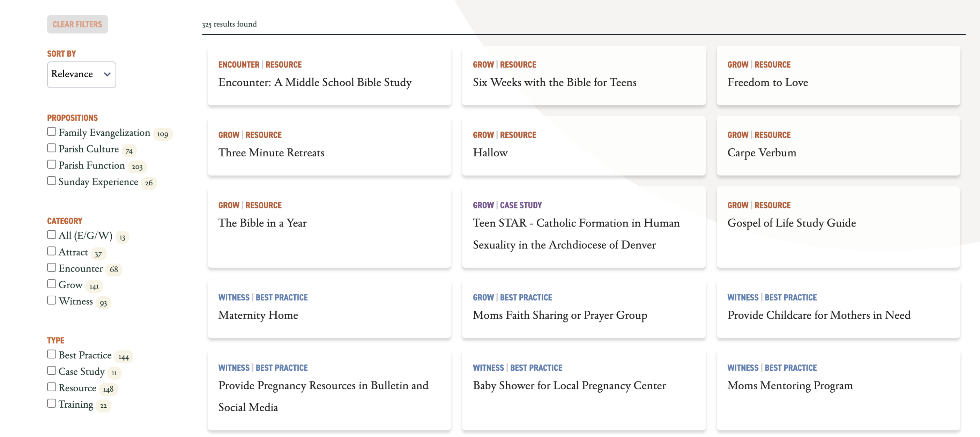980x437 pixels.
Task: Click the 'WITNESS | BEST PRACTICE' tag on Maternity Home card
Action: [x=263, y=298]
